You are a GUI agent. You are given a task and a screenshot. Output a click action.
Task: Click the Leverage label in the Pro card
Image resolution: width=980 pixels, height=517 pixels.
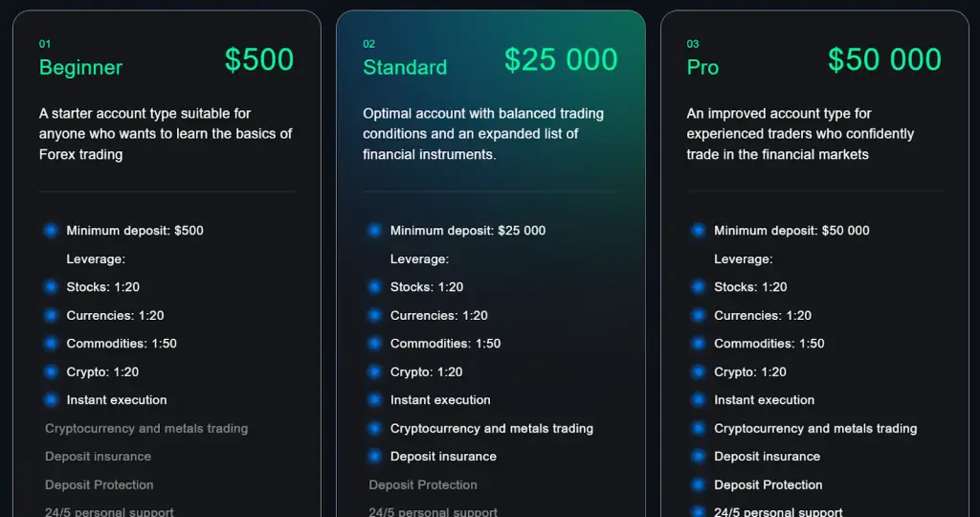click(x=743, y=258)
